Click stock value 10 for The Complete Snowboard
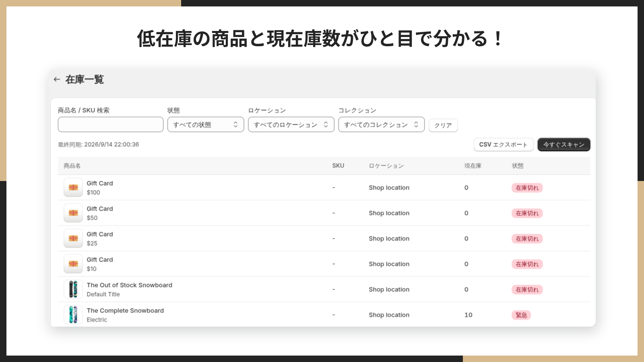Screen dimensions: 644x362 [x=469, y=315]
